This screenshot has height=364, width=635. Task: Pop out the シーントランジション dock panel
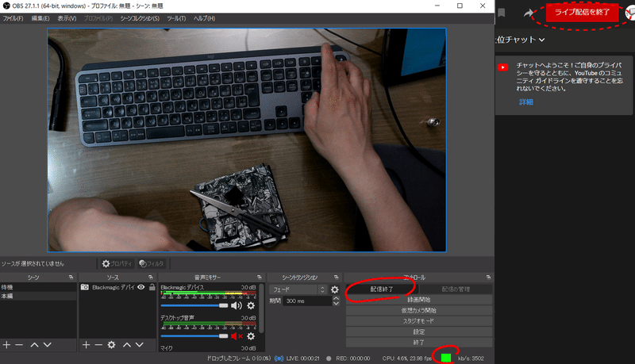pyautogui.click(x=336, y=278)
